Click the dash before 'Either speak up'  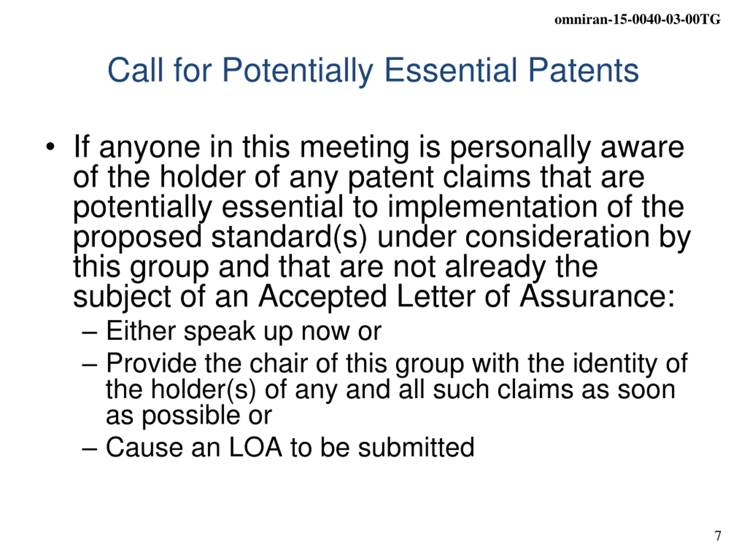pos(90,333)
